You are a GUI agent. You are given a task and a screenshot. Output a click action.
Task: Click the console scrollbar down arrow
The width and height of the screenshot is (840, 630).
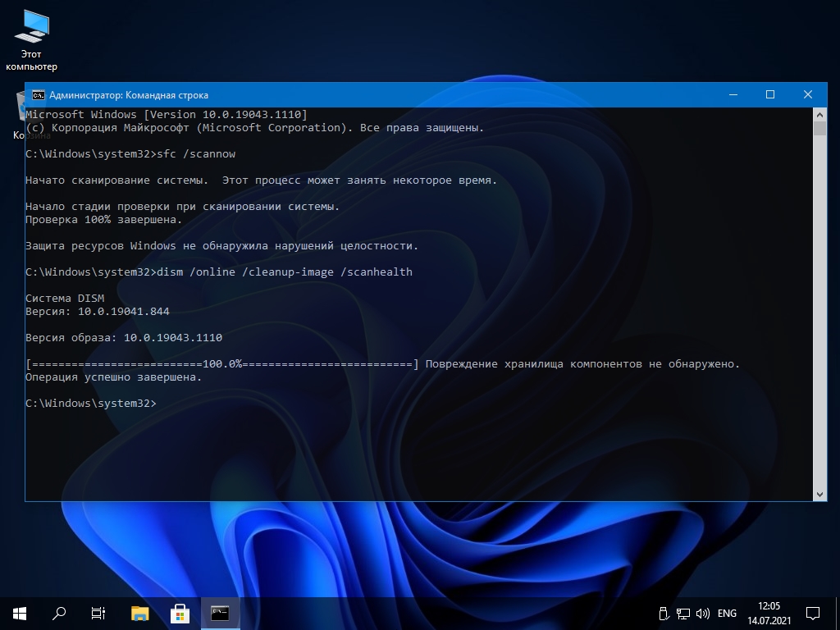[x=819, y=494]
